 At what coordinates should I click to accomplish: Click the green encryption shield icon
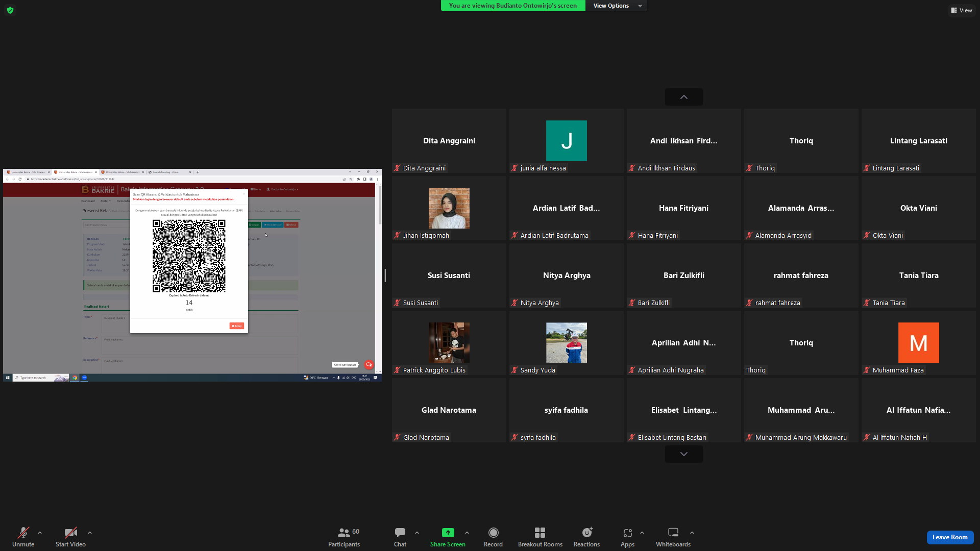click(10, 10)
